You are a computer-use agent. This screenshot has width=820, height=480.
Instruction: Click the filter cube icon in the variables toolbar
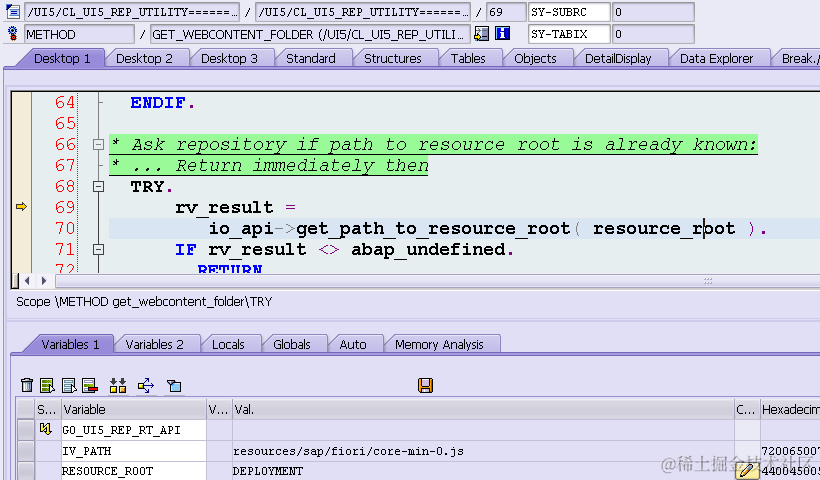pos(174,386)
